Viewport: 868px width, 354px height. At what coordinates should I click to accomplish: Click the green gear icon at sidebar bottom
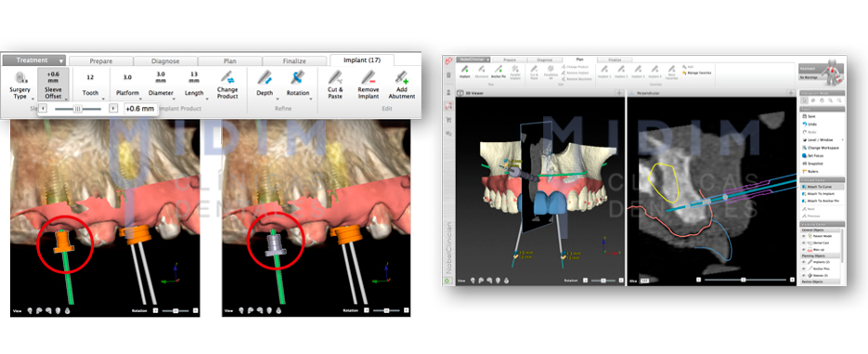pos(447,281)
